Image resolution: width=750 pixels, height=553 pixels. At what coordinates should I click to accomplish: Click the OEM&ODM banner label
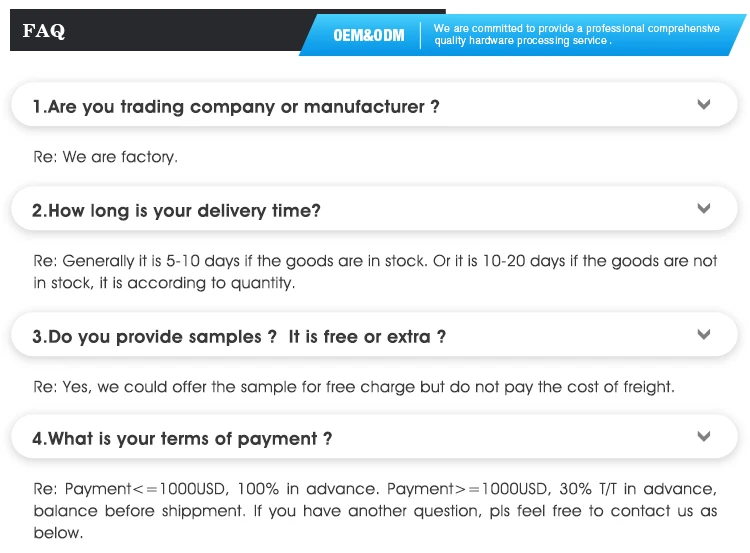[x=368, y=36]
